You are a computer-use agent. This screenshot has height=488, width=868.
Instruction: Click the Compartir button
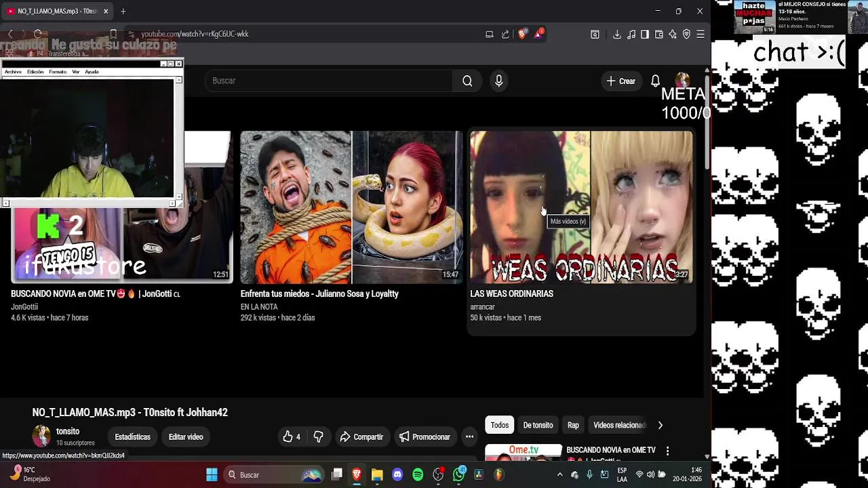pos(361,437)
